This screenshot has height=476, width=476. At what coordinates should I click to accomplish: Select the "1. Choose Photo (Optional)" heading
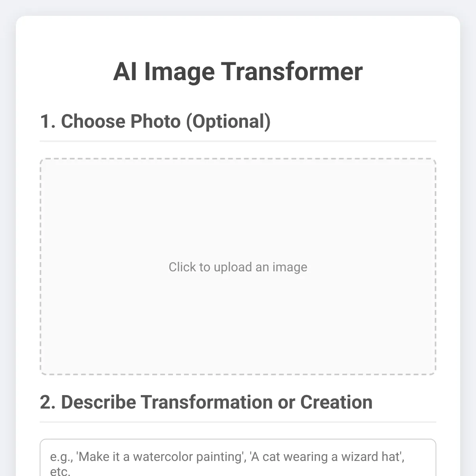(x=155, y=121)
